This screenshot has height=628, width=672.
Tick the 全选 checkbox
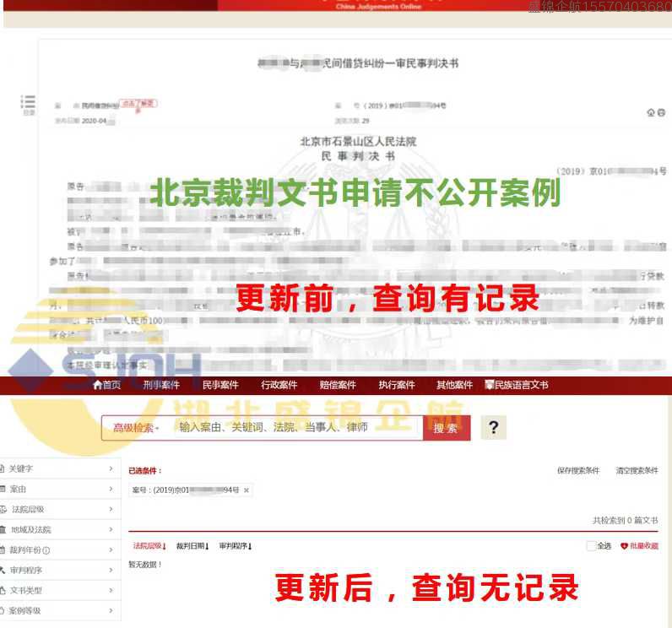pyautogui.click(x=592, y=546)
